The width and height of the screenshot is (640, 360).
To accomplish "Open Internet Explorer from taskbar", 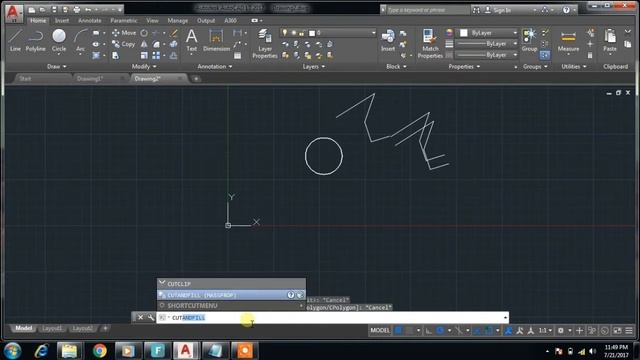I will coord(41,351).
